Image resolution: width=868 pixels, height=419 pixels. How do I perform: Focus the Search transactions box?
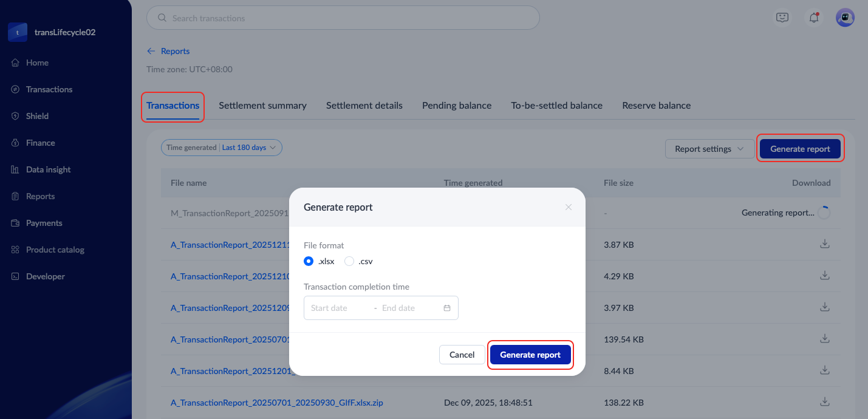coord(343,18)
